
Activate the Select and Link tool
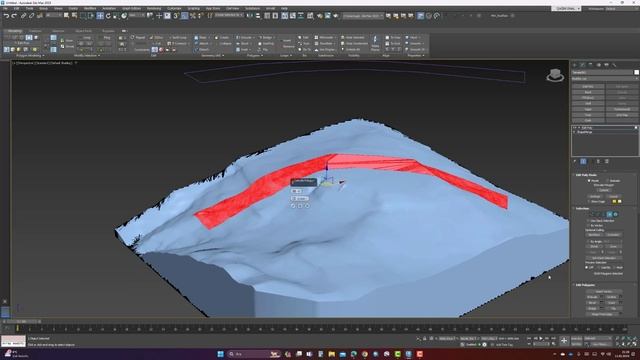pyautogui.click(x=23, y=16)
